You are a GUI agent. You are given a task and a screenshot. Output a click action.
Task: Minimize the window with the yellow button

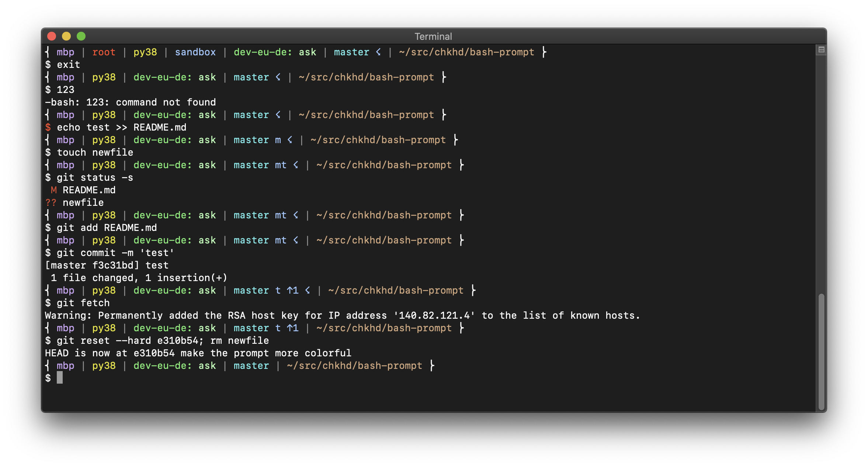click(x=66, y=36)
